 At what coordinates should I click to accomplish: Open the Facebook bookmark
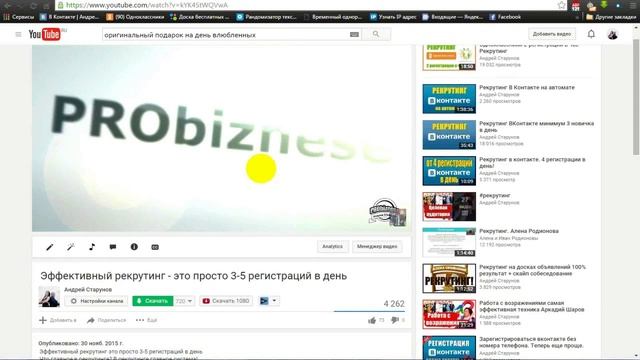coord(505,17)
